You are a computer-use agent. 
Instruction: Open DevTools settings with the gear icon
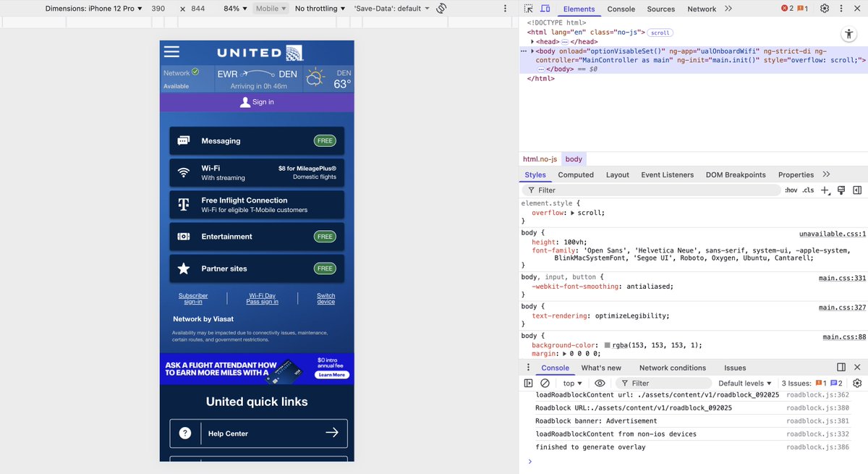[x=823, y=8]
